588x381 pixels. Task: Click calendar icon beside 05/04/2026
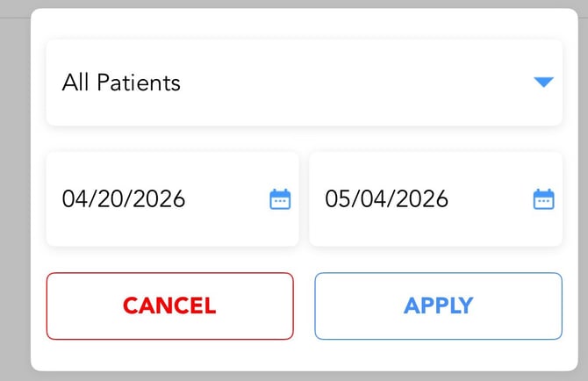coord(544,199)
